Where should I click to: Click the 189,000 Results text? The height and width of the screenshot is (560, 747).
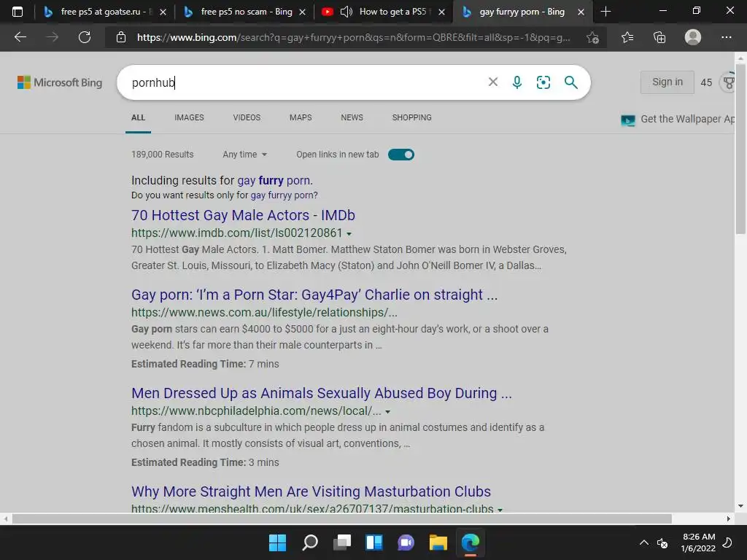(163, 155)
